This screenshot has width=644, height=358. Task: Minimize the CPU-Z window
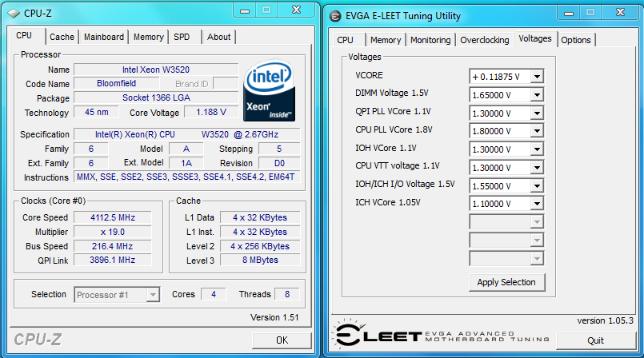[x=245, y=10]
